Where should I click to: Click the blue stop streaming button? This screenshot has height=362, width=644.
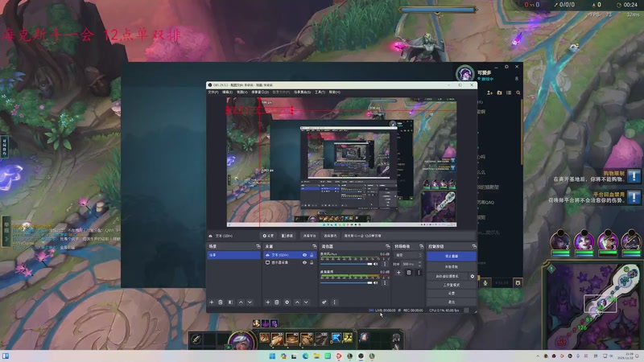(451, 256)
